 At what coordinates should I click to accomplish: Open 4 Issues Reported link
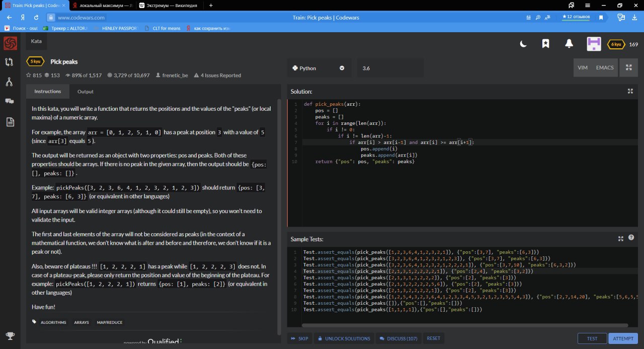click(x=217, y=76)
